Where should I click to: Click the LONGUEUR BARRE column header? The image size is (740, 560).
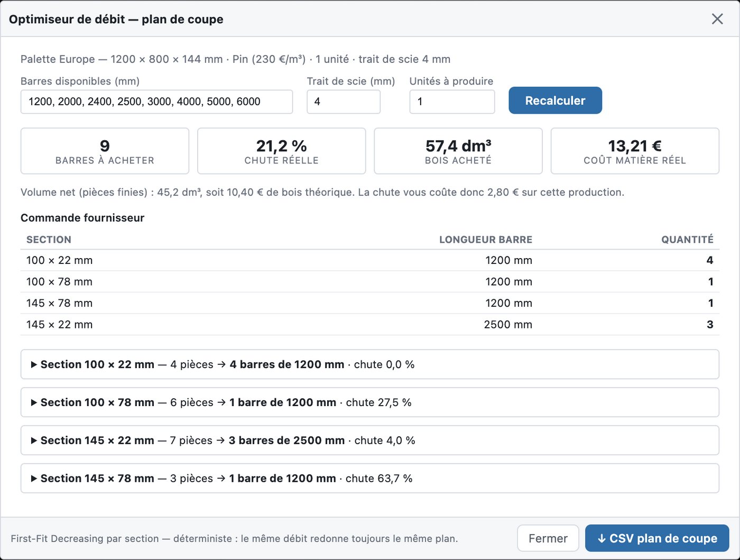point(486,240)
